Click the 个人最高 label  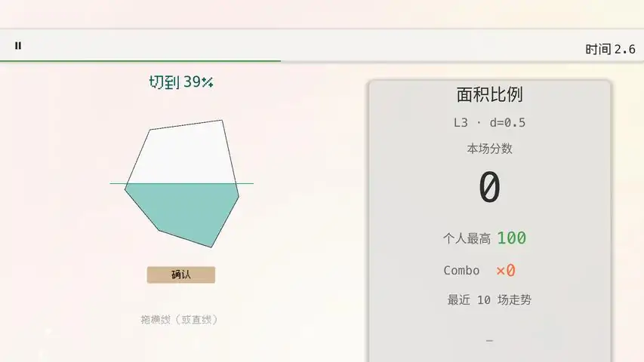click(467, 238)
